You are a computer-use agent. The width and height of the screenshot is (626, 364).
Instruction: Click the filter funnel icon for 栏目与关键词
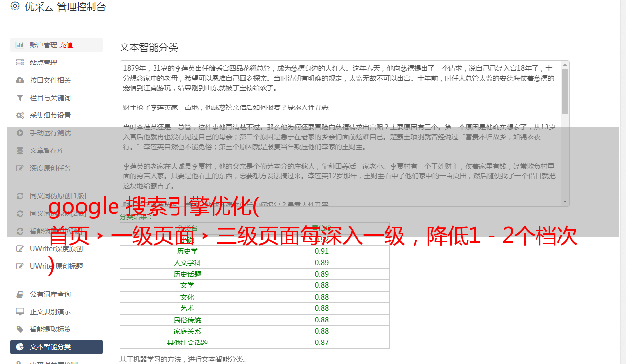[x=20, y=98]
